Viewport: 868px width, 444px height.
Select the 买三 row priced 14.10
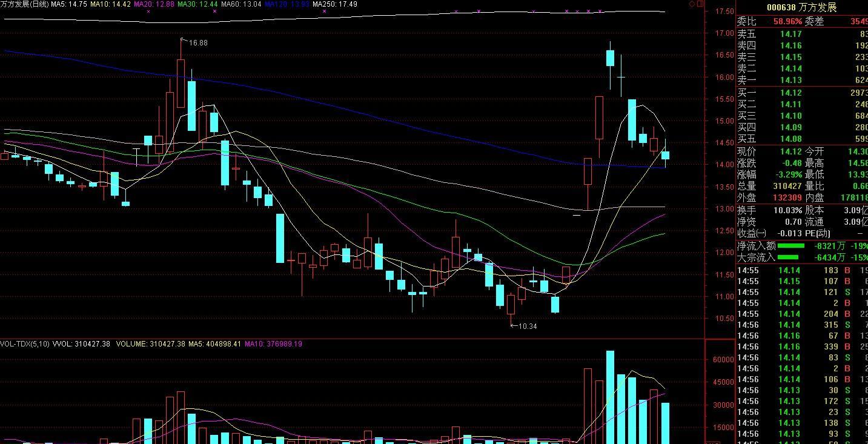pos(802,116)
